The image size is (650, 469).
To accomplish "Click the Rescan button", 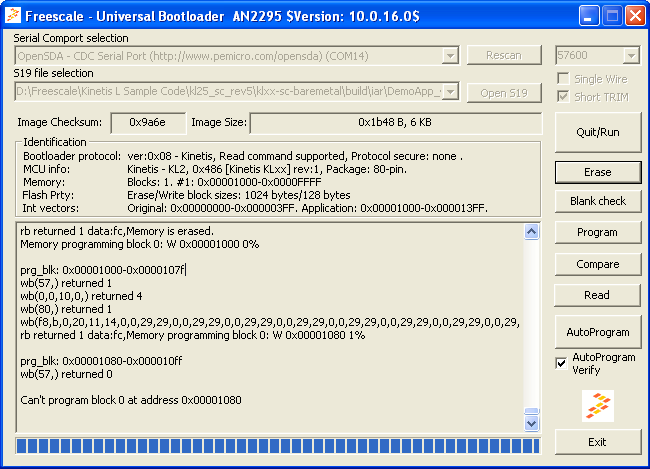I will click(x=504, y=55).
